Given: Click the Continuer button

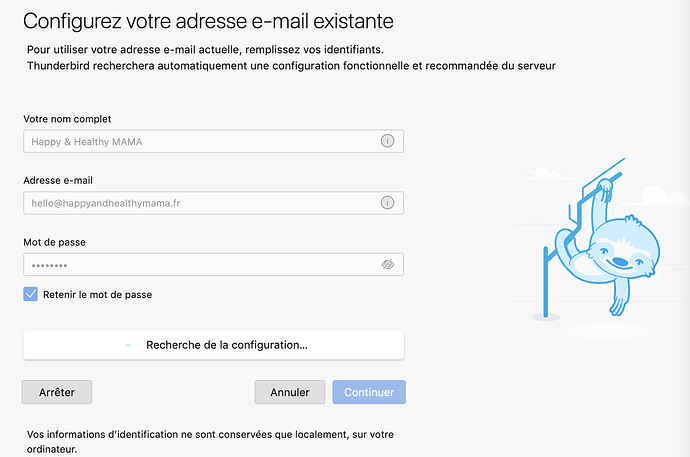Looking at the screenshot, I should pos(369,392).
